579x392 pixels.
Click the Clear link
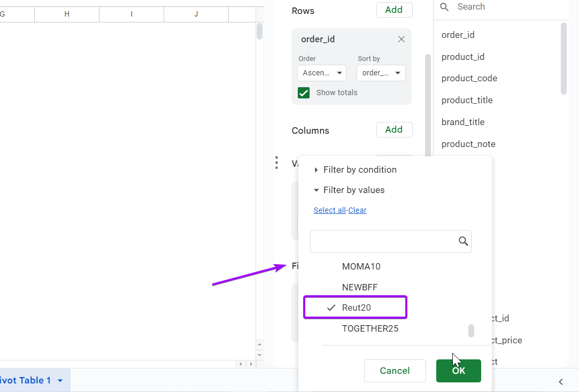(357, 210)
